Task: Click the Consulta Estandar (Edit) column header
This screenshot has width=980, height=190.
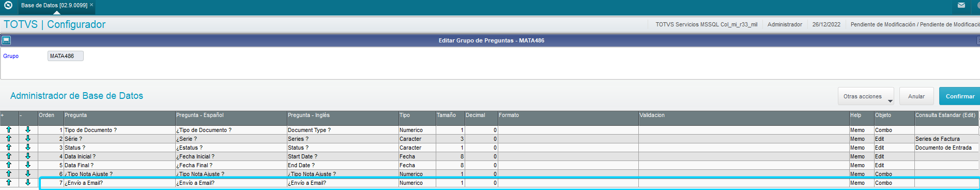Action: (x=946, y=118)
